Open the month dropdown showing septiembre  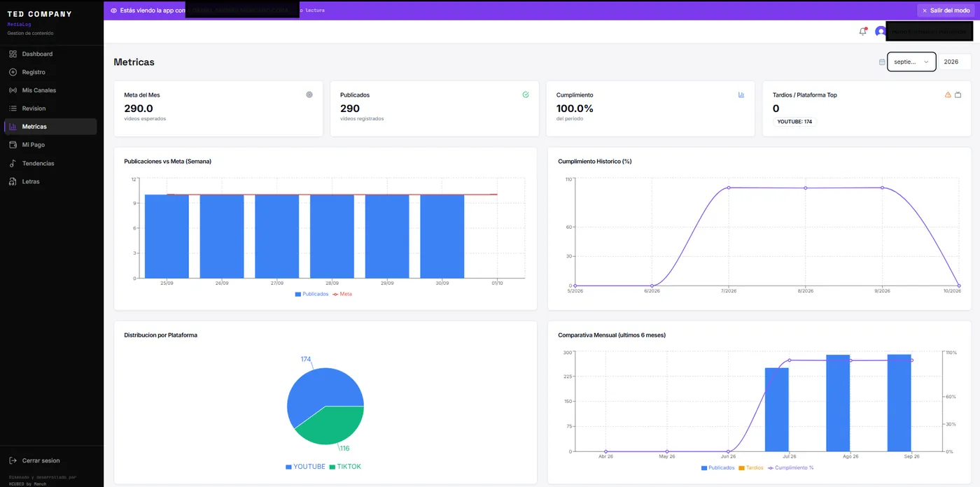click(x=911, y=62)
